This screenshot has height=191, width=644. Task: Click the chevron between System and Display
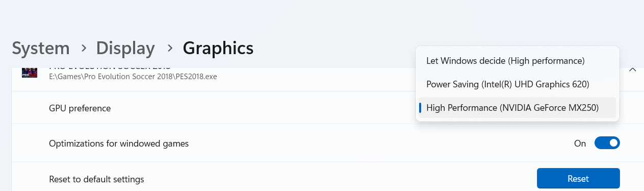[x=84, y=48]
